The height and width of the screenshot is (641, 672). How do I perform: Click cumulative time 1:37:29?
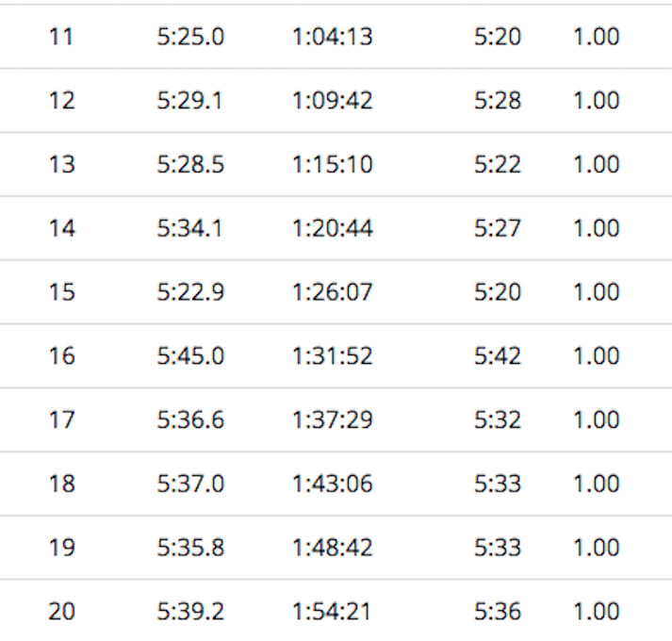coord(333,419)
